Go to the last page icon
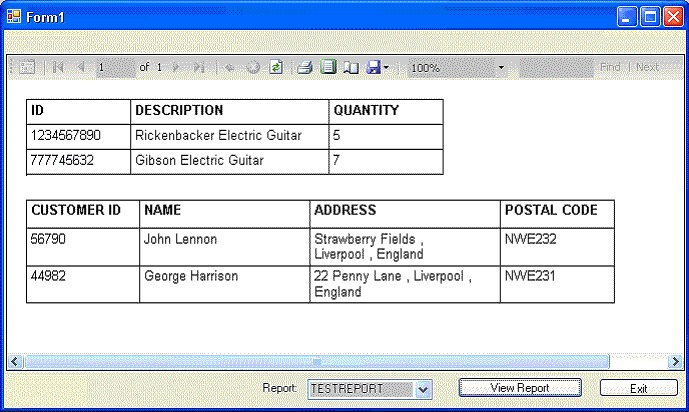This screenshot has height=412, width=689. [x=199, y=67]
